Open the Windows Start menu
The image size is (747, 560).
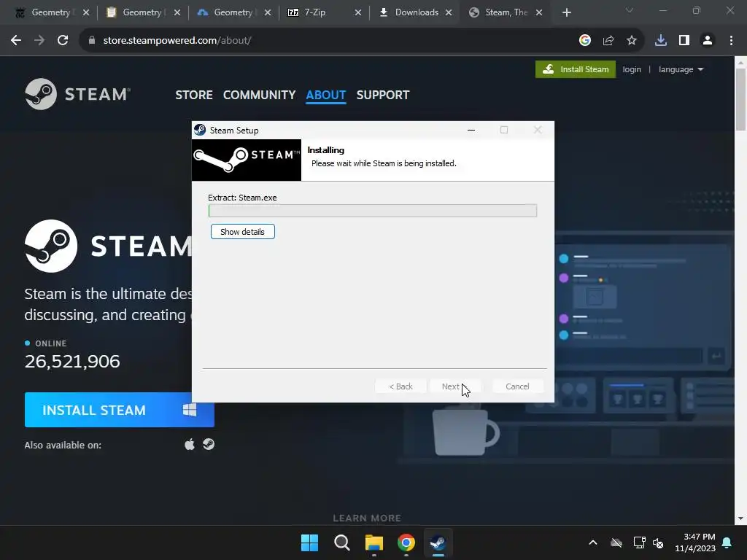coord(309,542)
